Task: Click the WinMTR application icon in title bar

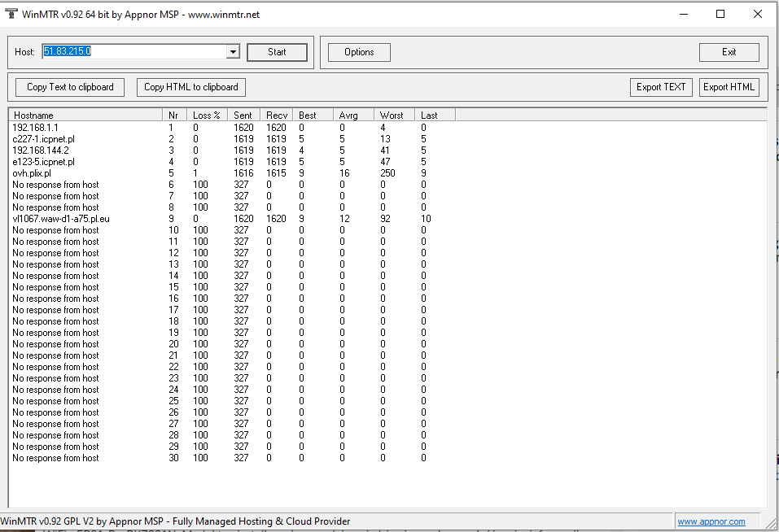Action: pos(11,13)
